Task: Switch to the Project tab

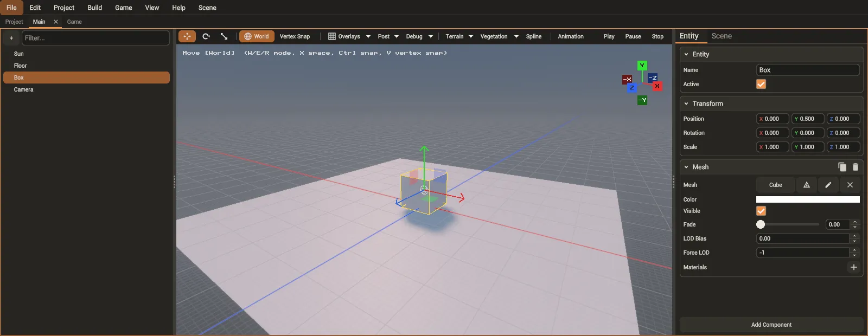Action: tap(14, 22)
